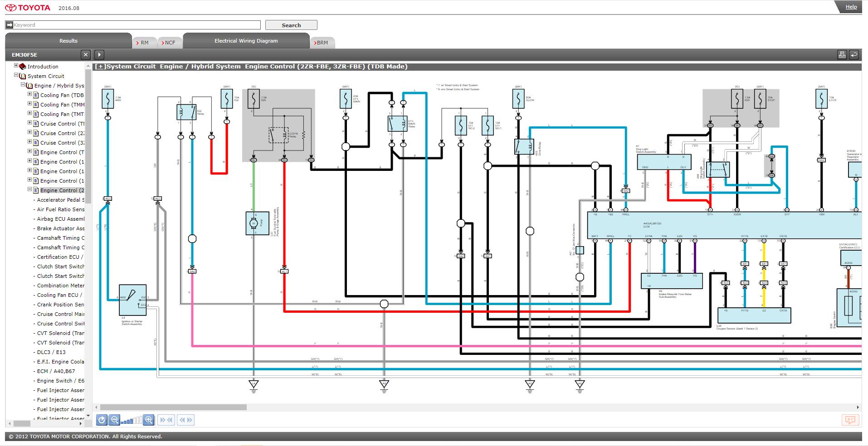The width and height of the screenshot is (868, 446).
Task: Click the zoom level bar indicator
Action: pos(132,420)
